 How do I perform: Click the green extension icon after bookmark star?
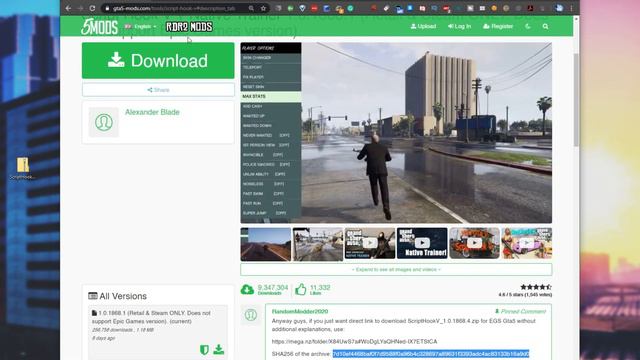coord(290,8)
